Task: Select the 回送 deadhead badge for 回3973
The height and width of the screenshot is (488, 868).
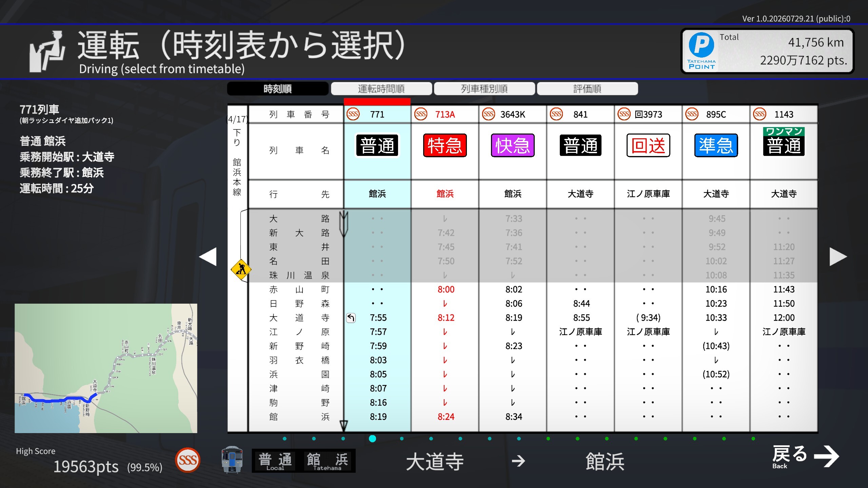Action: pos(648,145)
